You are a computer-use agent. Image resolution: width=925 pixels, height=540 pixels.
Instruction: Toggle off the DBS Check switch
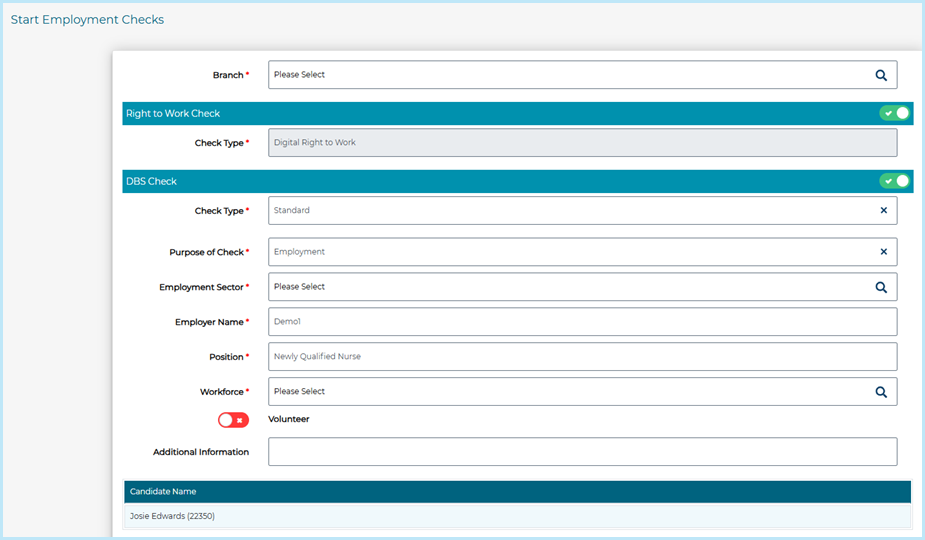(x=895, y=181)
